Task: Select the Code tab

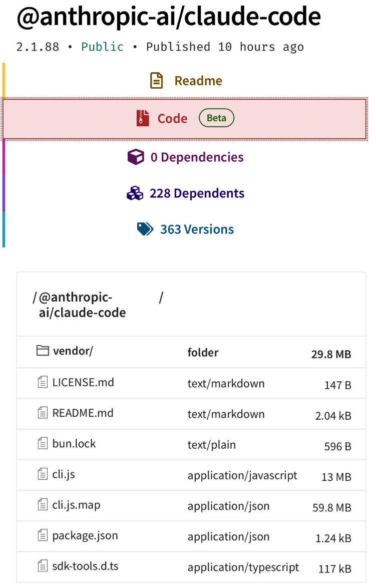Action: 184,119
